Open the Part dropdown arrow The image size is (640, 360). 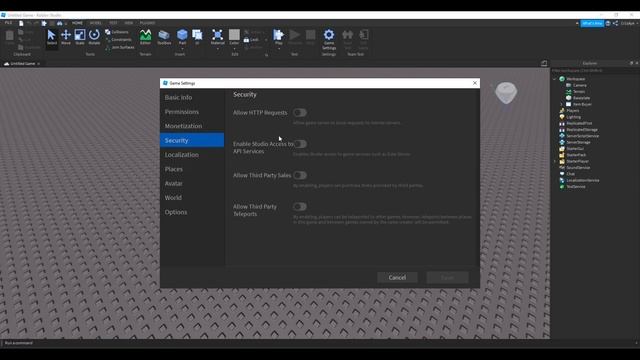click(x=182, y=49)
